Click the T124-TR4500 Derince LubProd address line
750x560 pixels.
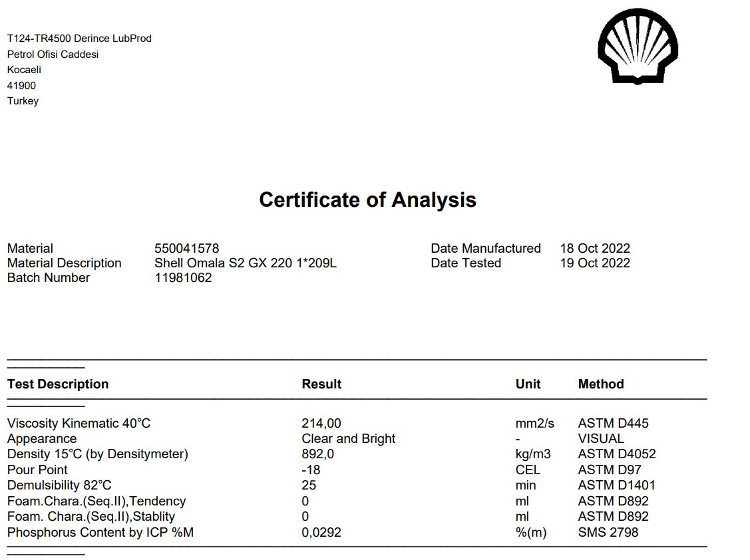point(79,39)
